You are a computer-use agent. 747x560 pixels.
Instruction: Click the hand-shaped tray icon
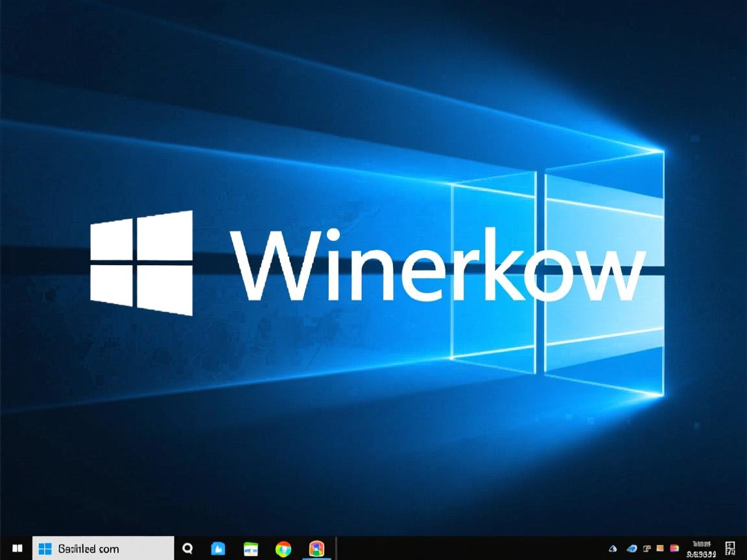[x=647, y=548]
